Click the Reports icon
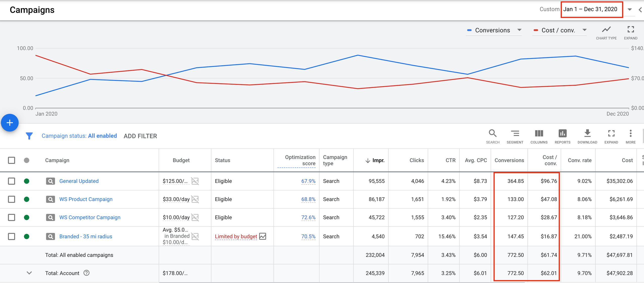Screen dimensions: 644x283 [562, 133]
